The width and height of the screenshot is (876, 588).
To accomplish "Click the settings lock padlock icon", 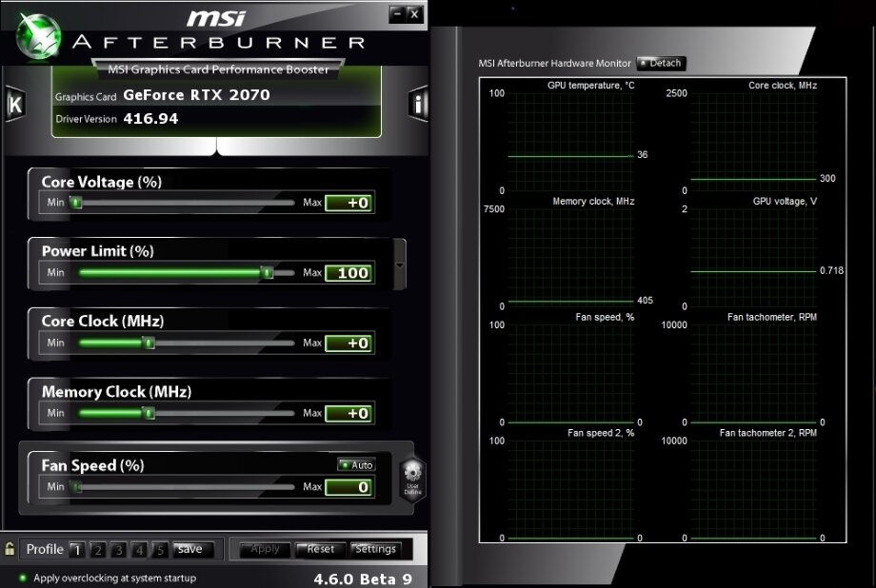I will [x=10, y=549].
